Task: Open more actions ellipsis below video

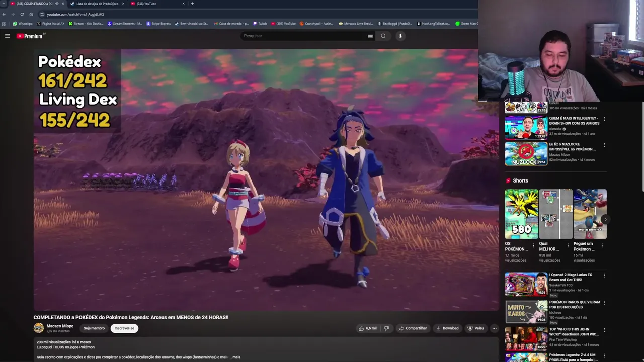Action: pyautogui.click(x=494, y=328)
